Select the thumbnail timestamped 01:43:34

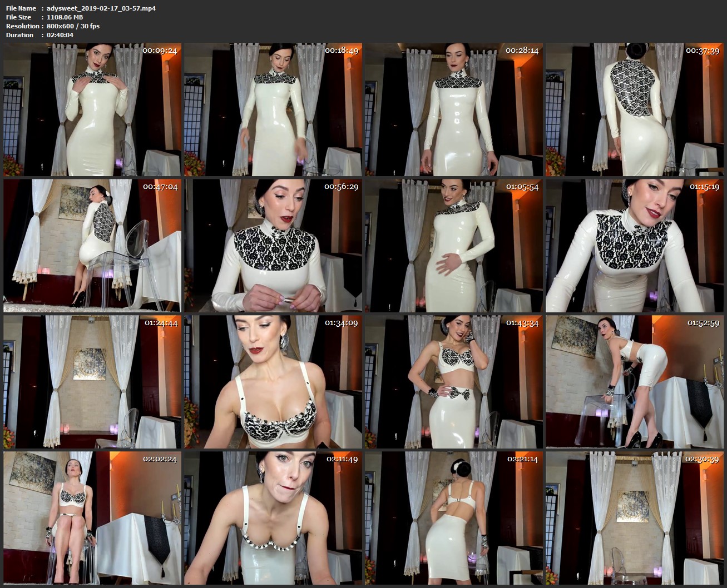pos(454,382)
